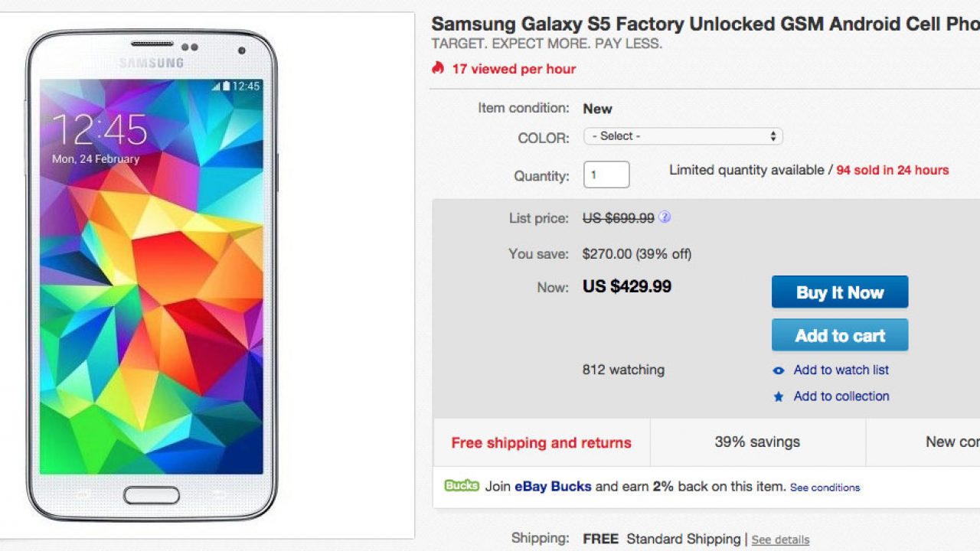
Task: Click the Samsung Galaxy S5 product image
Action: coord(152,275)
